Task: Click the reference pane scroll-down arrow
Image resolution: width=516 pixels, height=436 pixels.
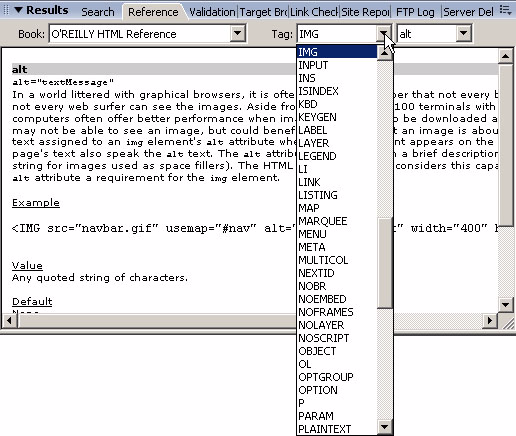Action: [x=505, y=304]
